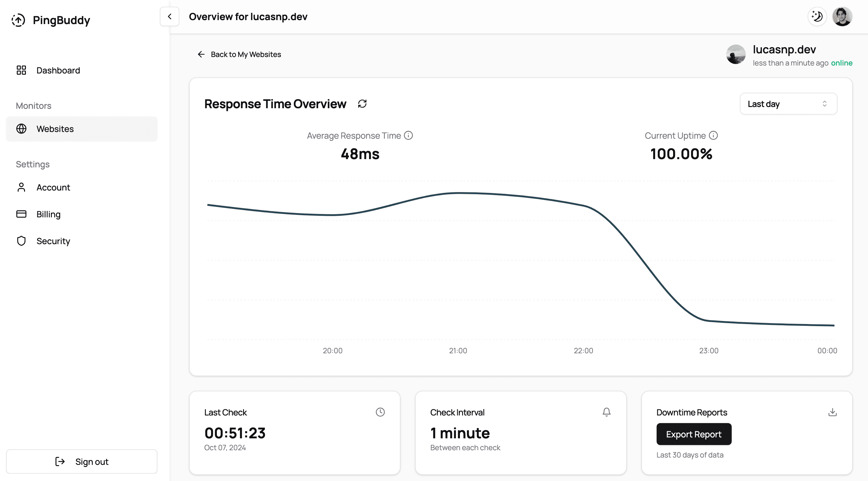Click the green online status text
The width and height of the screenshot is (868, 481).
842,63
